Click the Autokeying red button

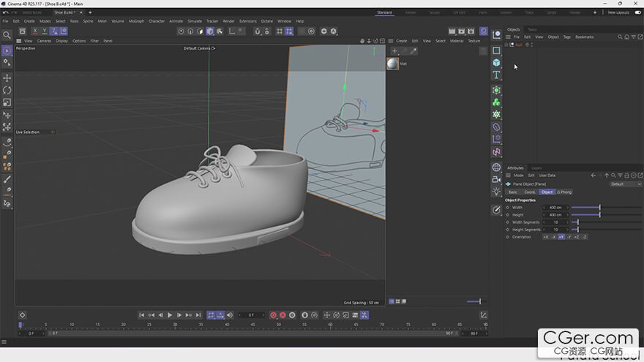coord(282,315)
